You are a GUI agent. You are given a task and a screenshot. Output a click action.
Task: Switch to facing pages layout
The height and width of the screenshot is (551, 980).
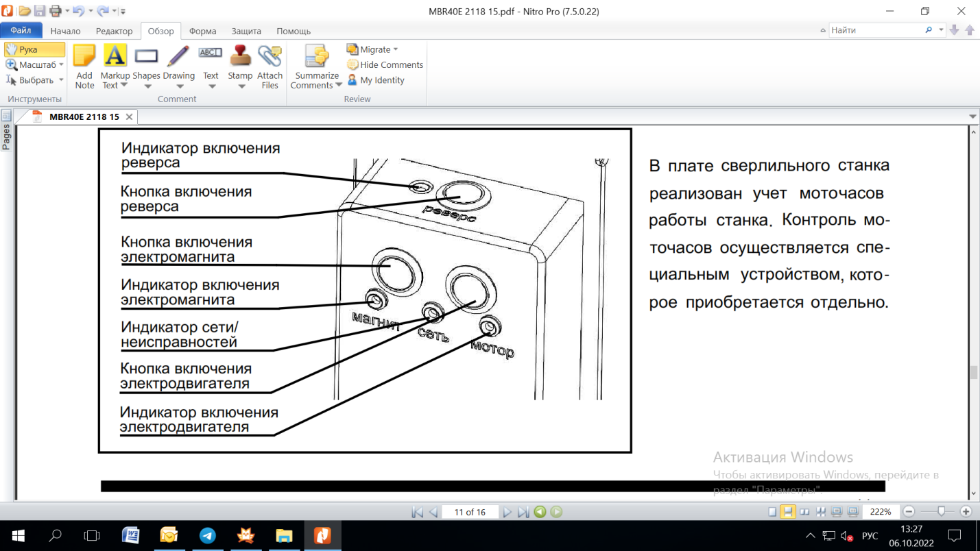[804, 512]
